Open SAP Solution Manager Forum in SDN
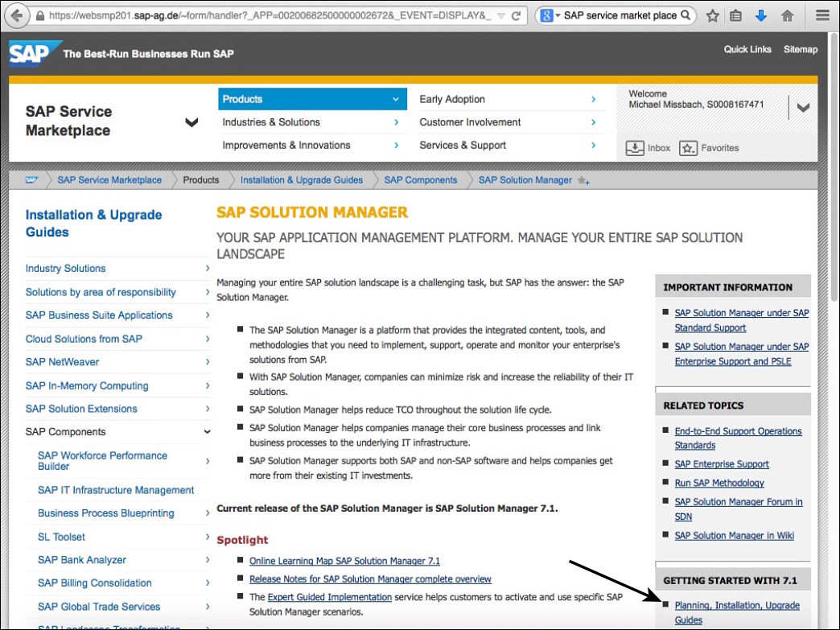 (738, 509)
